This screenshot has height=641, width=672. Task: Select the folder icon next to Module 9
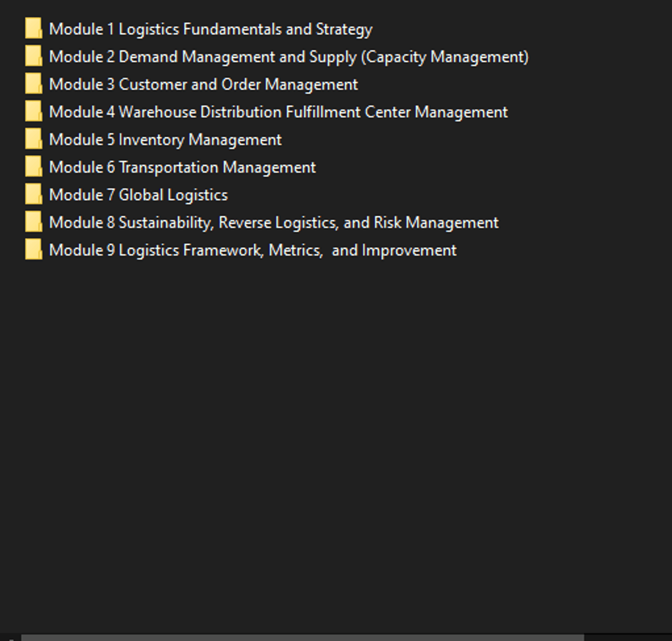[34, 250]
